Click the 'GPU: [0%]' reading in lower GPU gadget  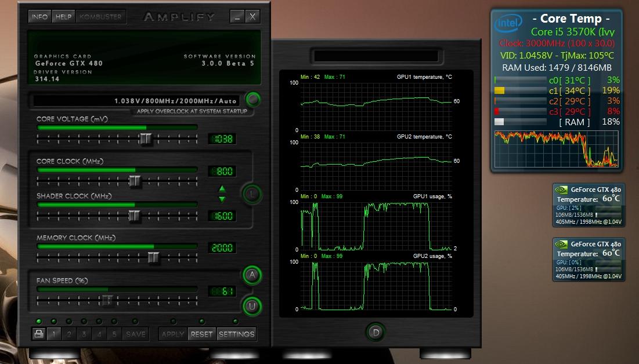click(x=569, y=262)
